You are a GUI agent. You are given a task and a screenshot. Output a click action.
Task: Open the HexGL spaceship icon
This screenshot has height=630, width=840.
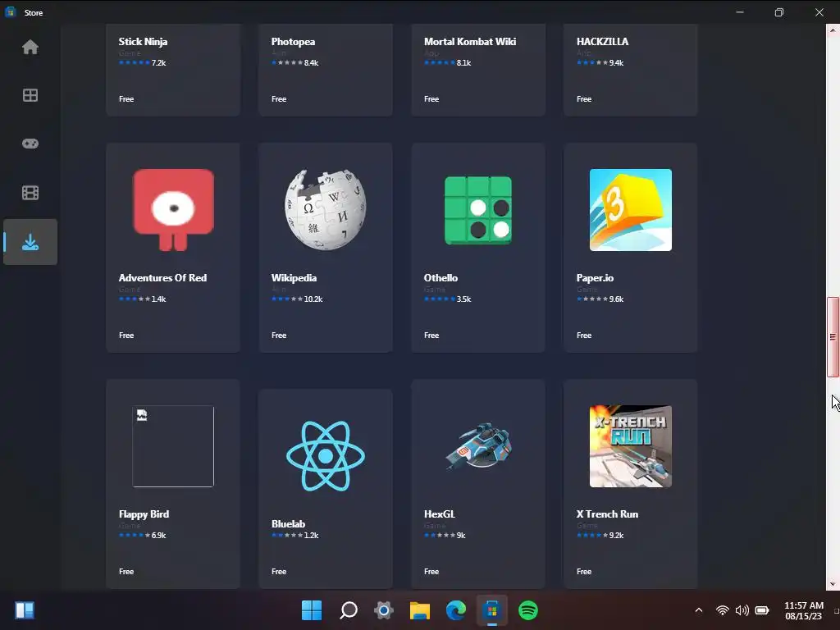pos(478,446)
